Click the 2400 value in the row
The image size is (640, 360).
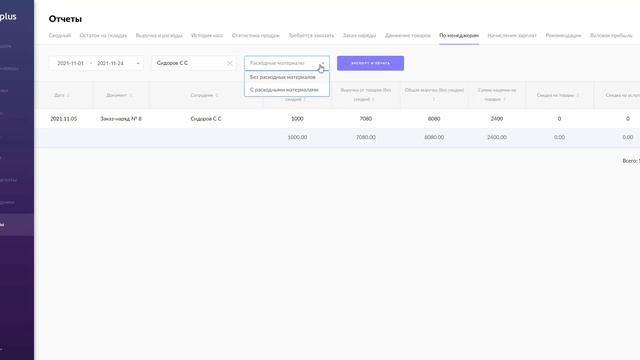[497, 119]
